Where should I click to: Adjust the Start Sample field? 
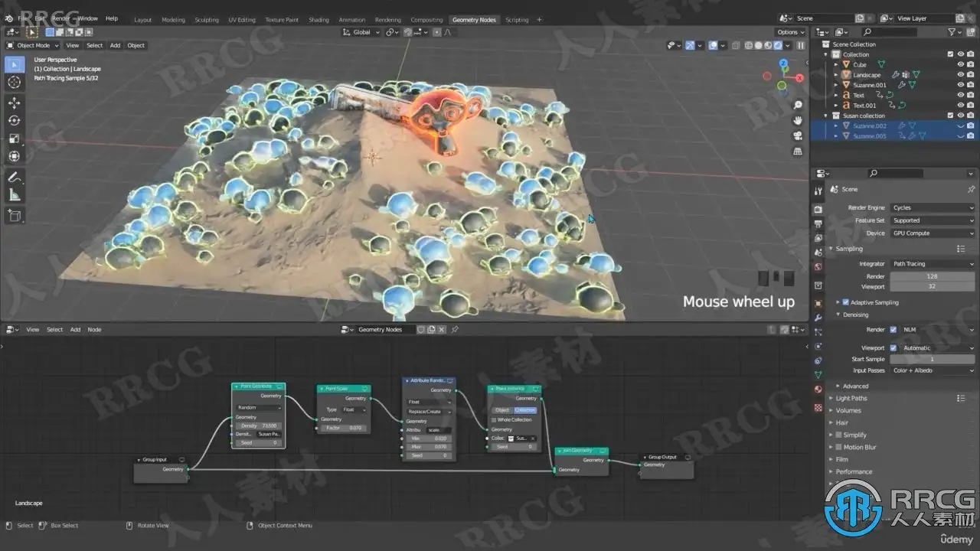point(933,359)
